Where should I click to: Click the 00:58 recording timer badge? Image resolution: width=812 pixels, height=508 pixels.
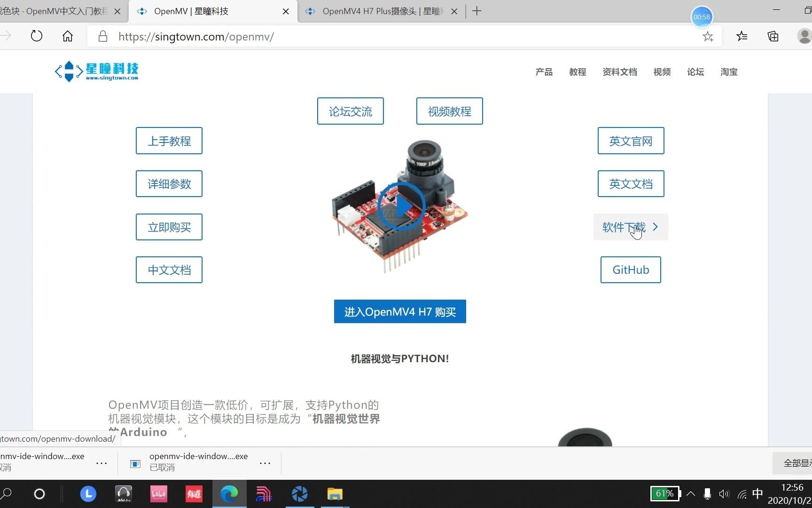click(x=702, y=17)
